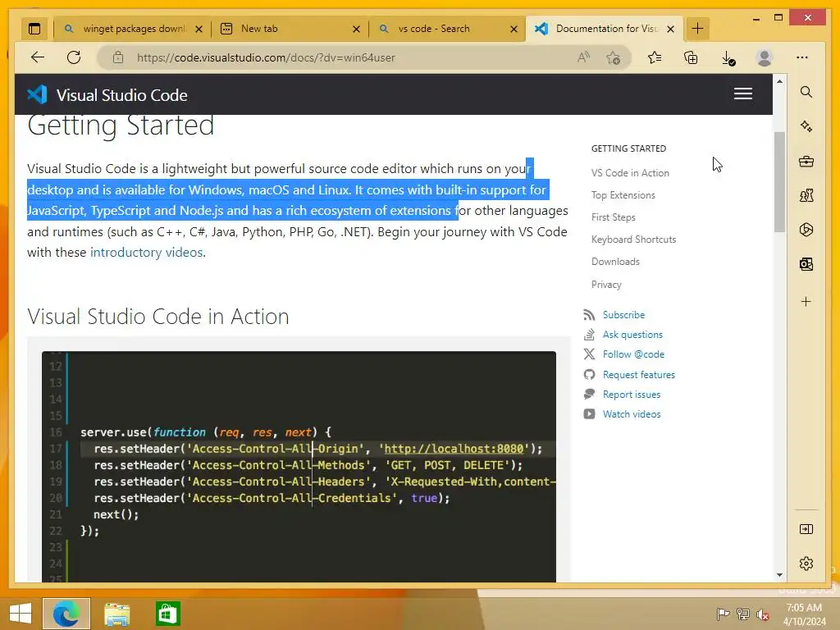This screenshot has height=630, width=840.
Task: Go back to the previous page
Action: pos(38,57)
